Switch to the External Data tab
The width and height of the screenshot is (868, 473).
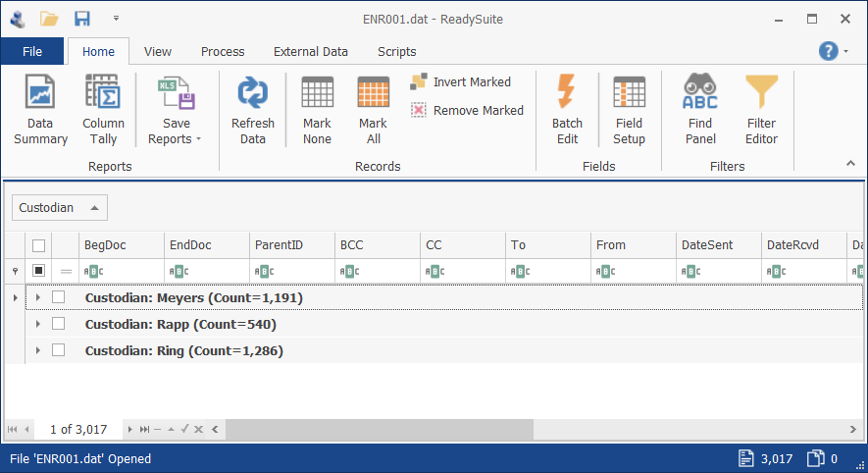[x=311, y=51]
